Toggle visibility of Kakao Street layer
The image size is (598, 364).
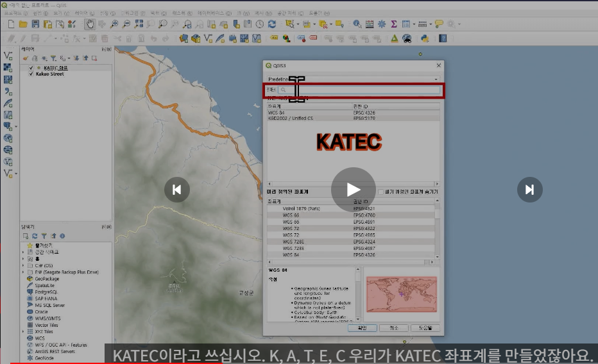pyautogui.click(x=31, y=74)
